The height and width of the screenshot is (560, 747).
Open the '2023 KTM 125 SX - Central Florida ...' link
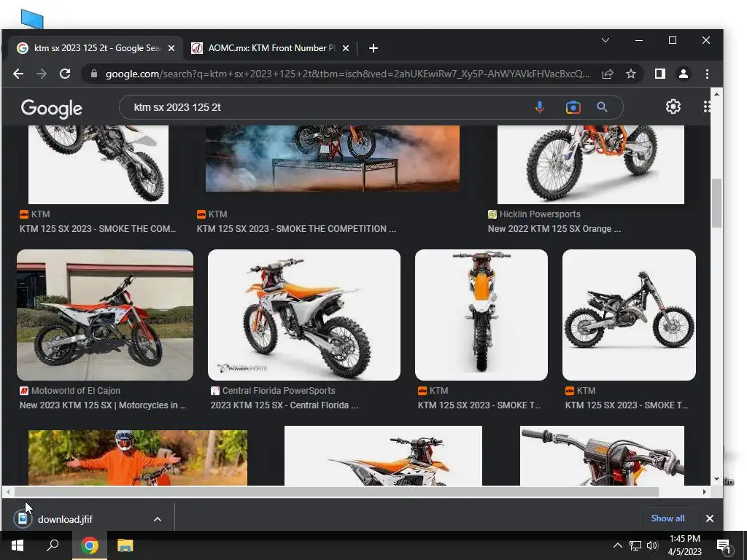285,405
